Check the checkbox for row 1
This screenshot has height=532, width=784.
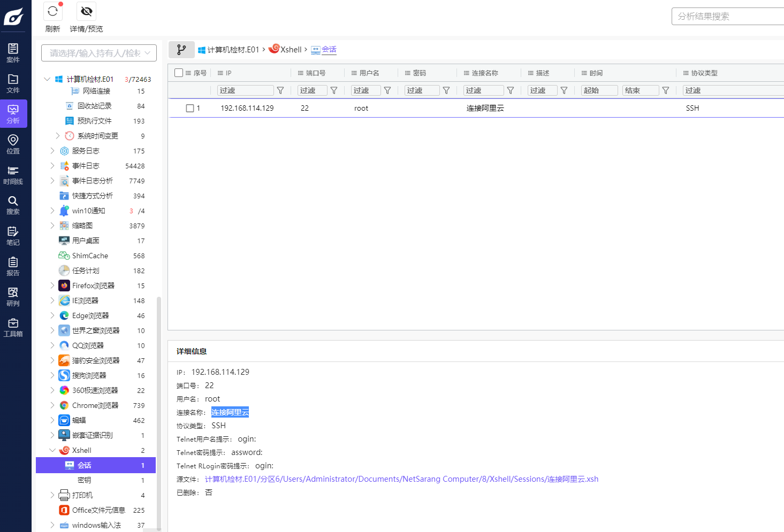pos(190,108)
